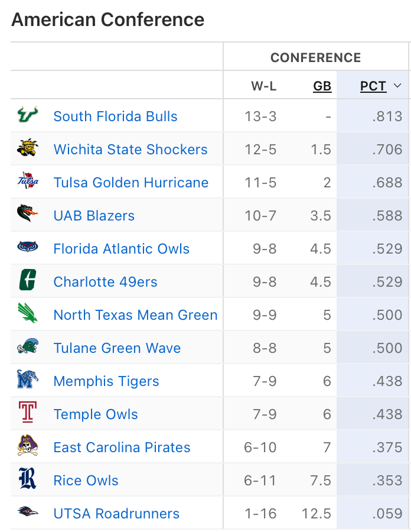Click the UTSA Roadrunners logo icon
The height and width of the screenshot is (532, 411).
(28, 513)
